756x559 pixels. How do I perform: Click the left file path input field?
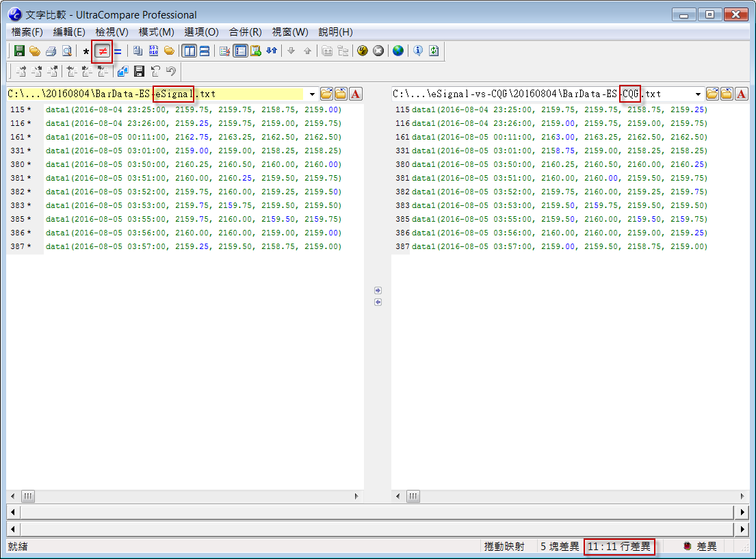[155, 94]
